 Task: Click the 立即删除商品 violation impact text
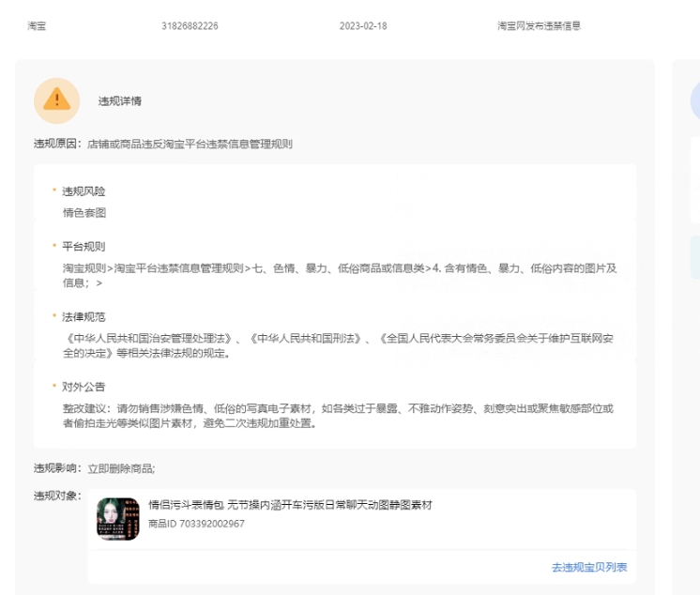point(122,467)
